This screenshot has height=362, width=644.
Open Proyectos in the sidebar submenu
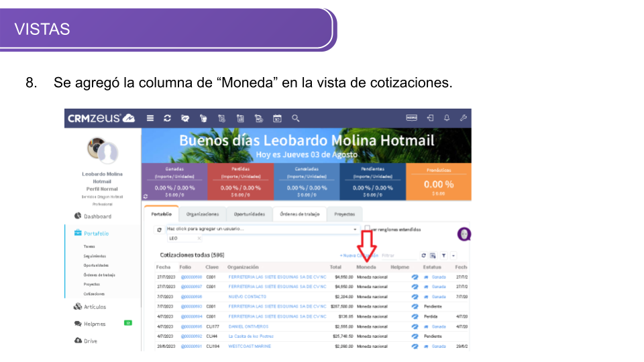[x=92, y=284]
